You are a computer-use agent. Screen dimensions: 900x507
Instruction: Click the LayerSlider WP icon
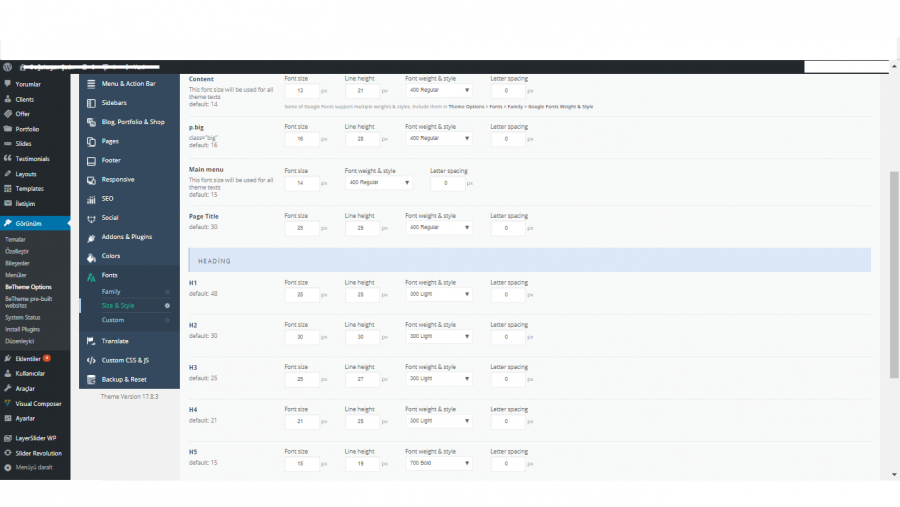[x=7, y=438]
